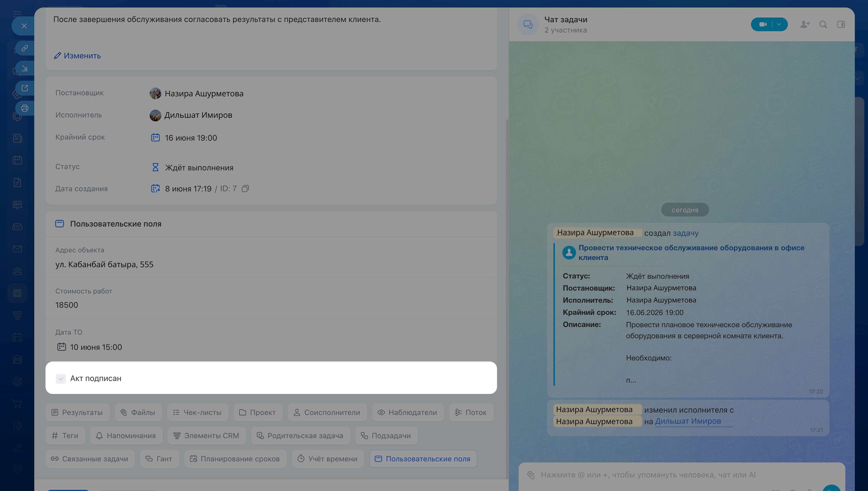Click Изменить to edit the description
868x491 pixels.
click(x=77, y=56)
